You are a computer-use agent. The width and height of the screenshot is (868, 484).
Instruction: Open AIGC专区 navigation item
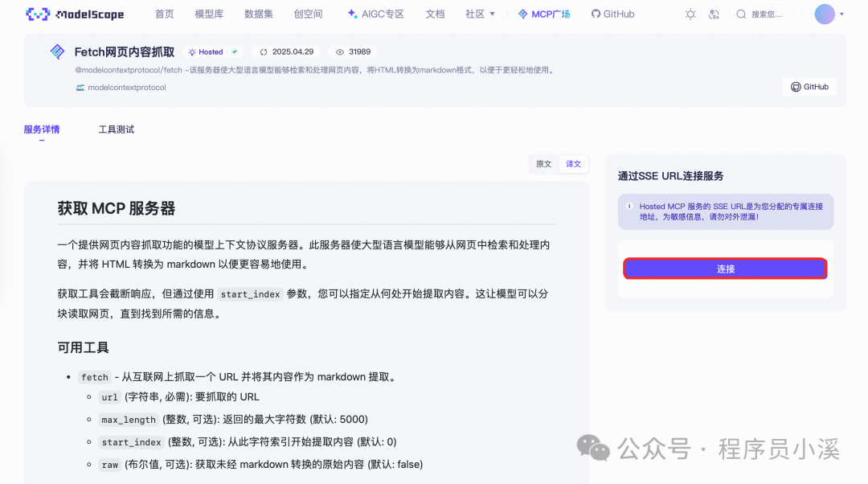tap(376, 14)
